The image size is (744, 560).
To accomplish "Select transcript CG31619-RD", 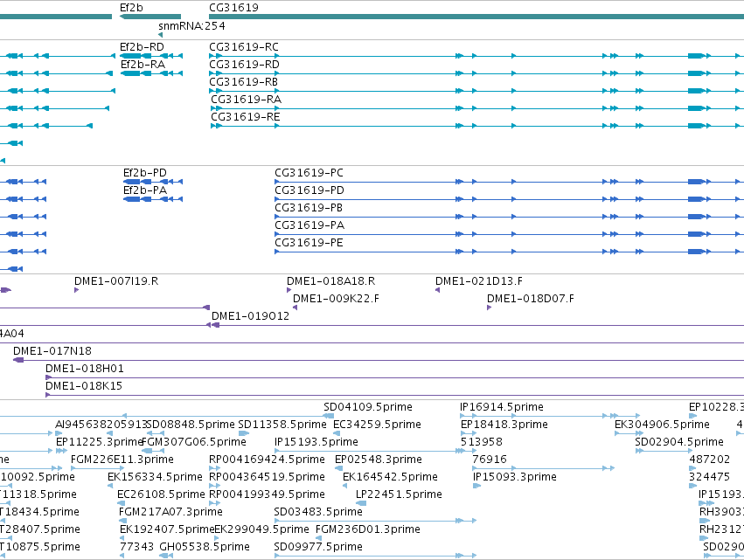I will click(245, 65).
